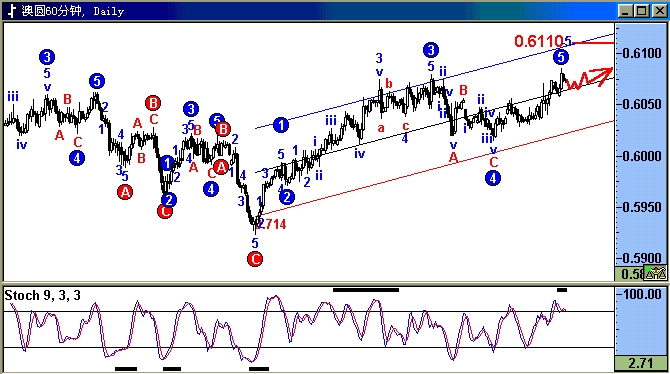
Task: Click the 0.6000 price axis value
Action: point(641,156)
